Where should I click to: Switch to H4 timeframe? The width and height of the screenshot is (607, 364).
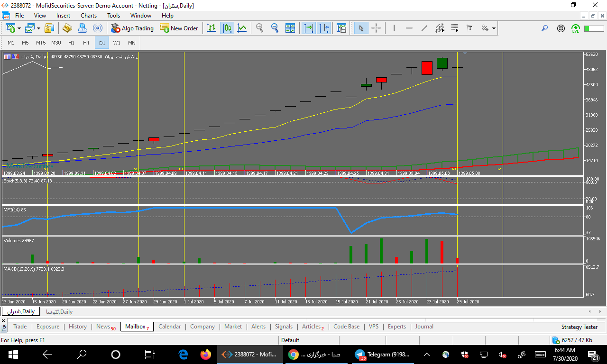[86, 43]
